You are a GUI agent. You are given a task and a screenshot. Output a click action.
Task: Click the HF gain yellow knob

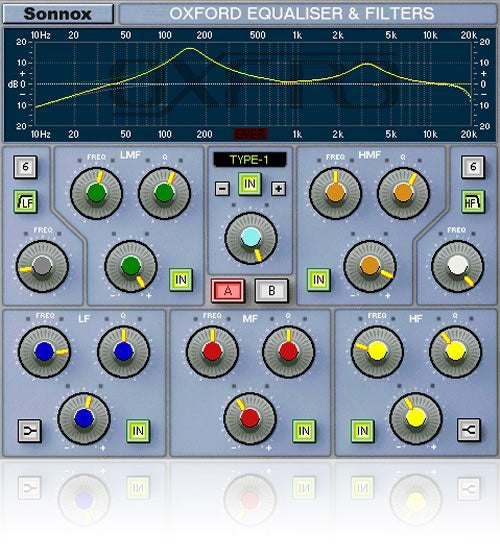(x=416, y=418)
